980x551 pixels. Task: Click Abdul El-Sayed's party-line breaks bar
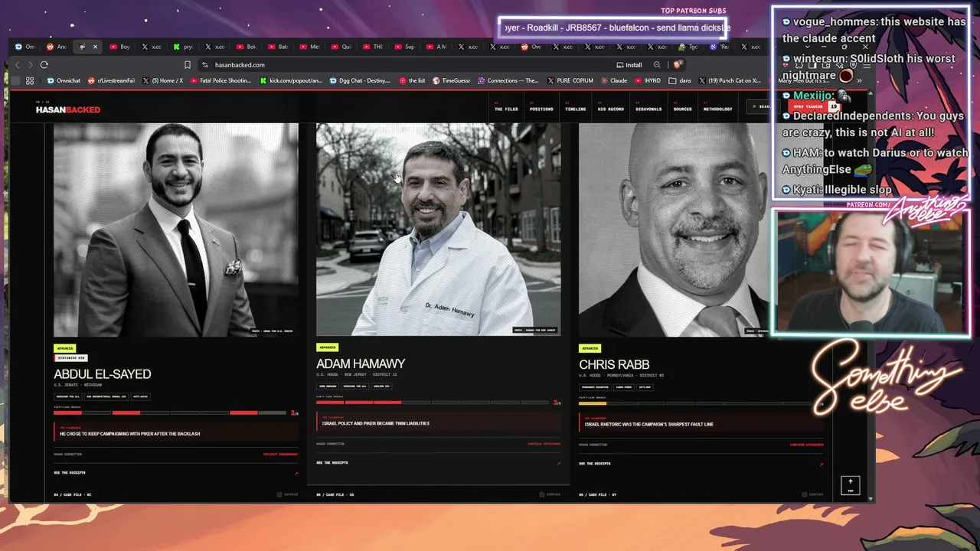(x=170, y=413)
